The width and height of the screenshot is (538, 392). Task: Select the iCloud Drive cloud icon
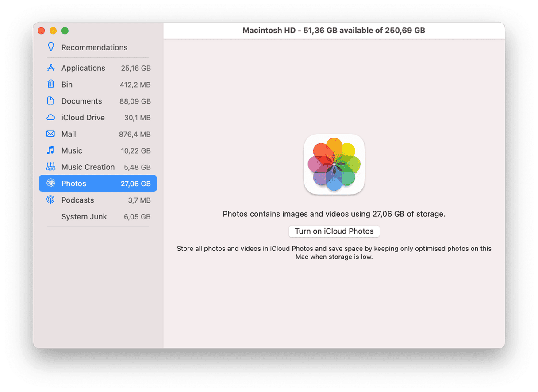point(51,117)
